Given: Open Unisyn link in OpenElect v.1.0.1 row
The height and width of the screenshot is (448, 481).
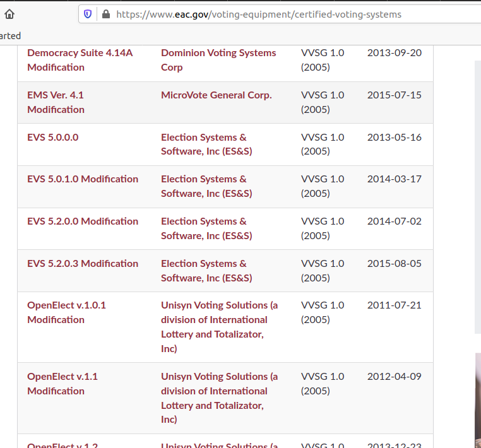Looking at the screenshot, I should click(x=219, y=327).
